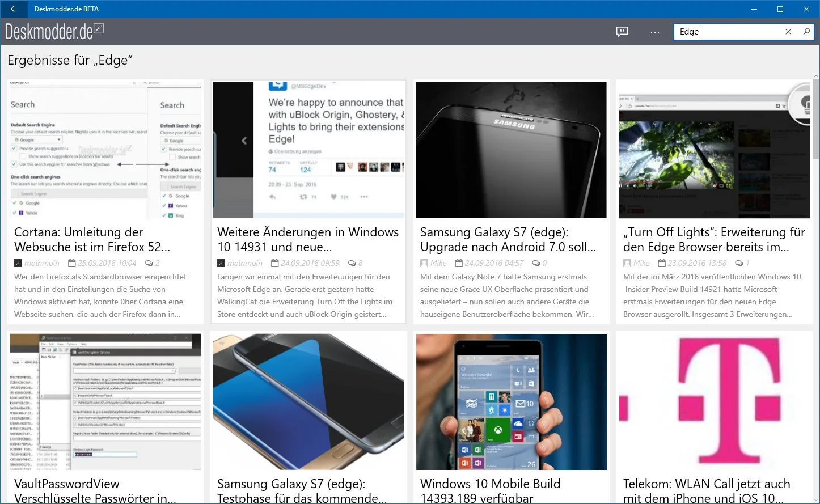
Task: Open Windows 10 Mobile Build 14393.189 article
Action: point(490,491)
